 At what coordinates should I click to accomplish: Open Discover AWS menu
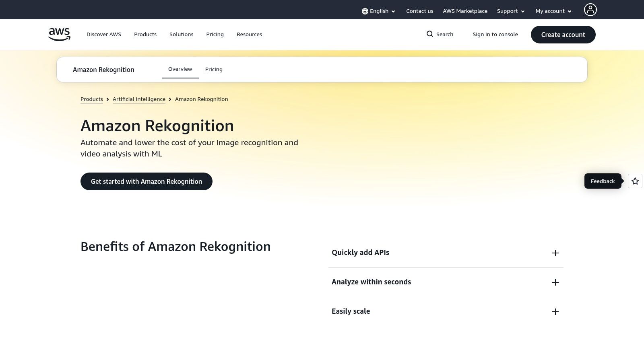(x=104, y=35)
